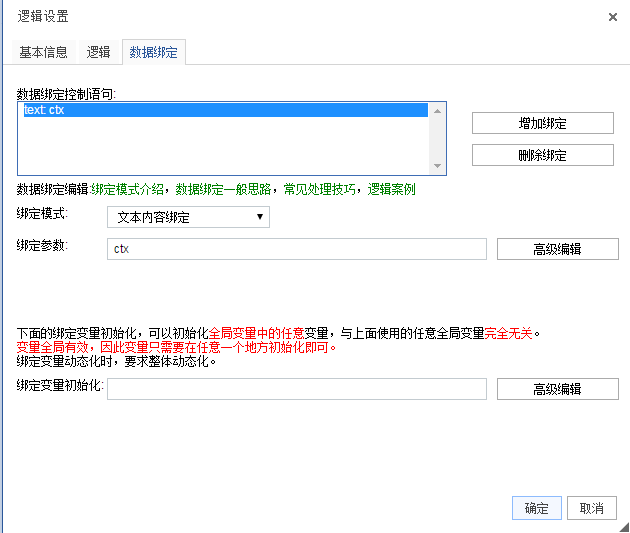Click the resize grip at the dialog corner
The image size is (630, 533).
tap(624, 527)
